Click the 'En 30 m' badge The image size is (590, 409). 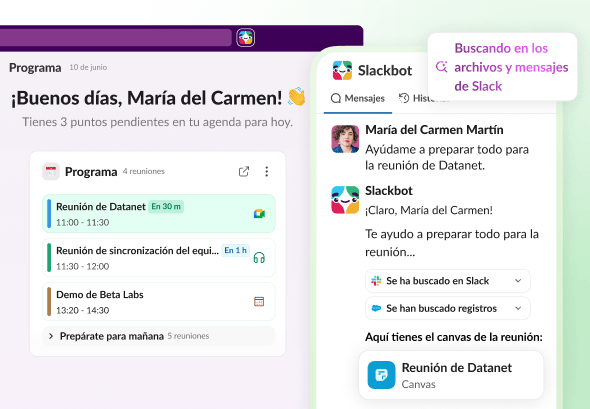(166, 207)
